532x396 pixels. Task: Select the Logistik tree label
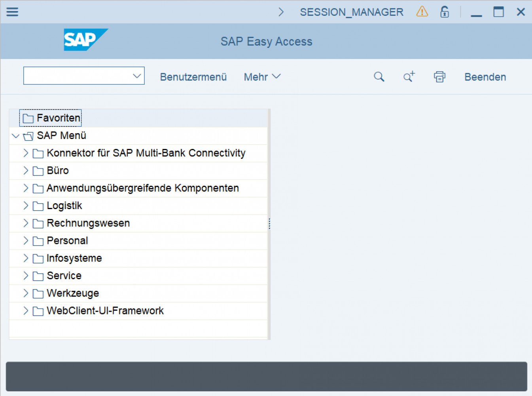pyautogui.click(x=64, y=206)
